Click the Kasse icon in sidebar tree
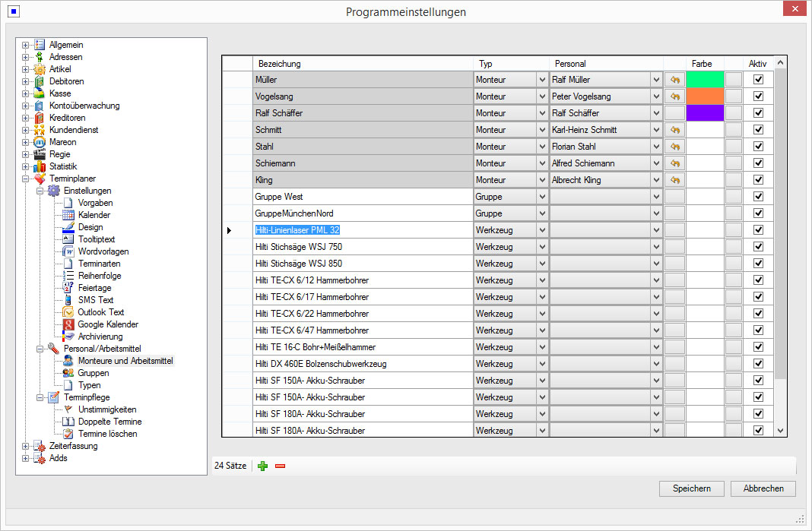Viewport: 812px width, 531px height. pyautogui.click(x=40, y=93)
